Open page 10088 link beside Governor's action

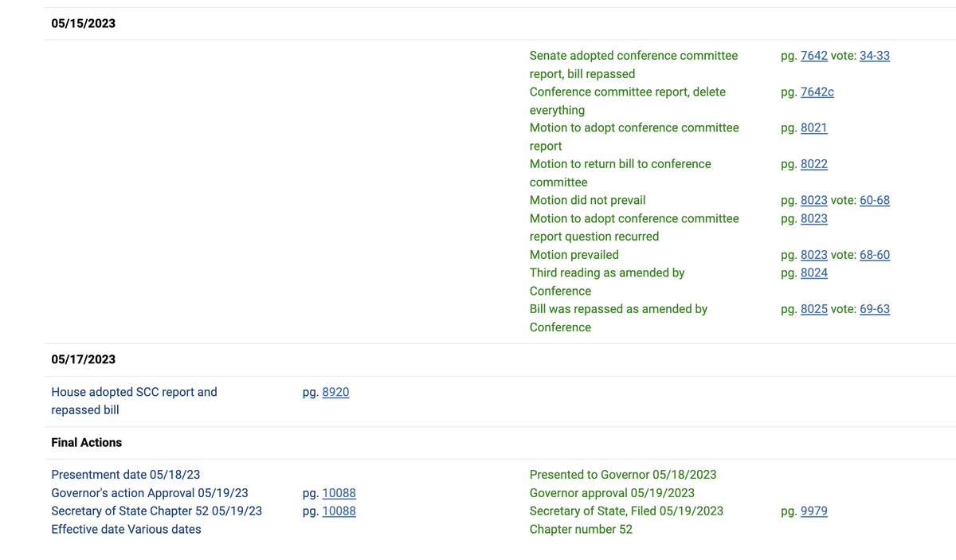[339, 493]
